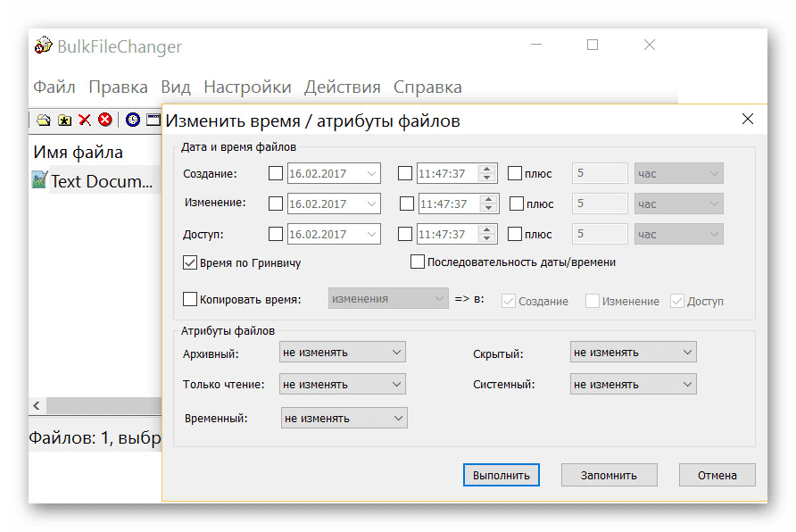Image resolution: width=796 pixels, height=532 pixels.
Task: Click the plus value field in Создание row
Action: pos(600,173)
